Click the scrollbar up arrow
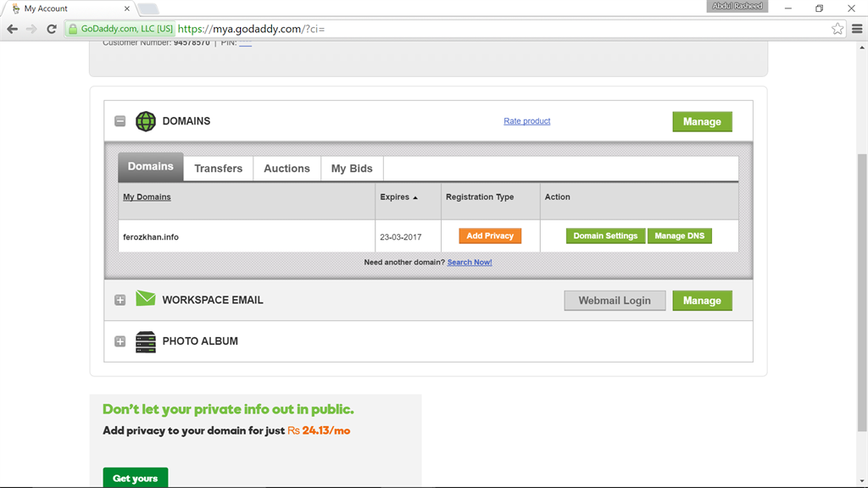868x488 pixels. click(862, 47)
